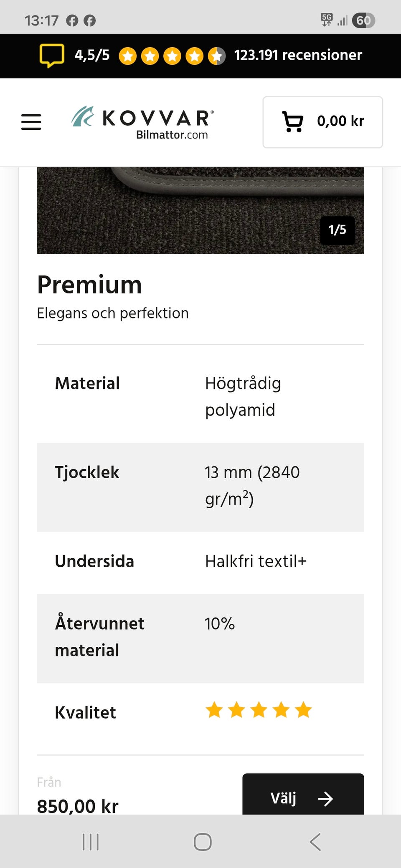This screenshot has width=401, height=868.
Task: Click the 5G network indicator
Action: (327, 19)
